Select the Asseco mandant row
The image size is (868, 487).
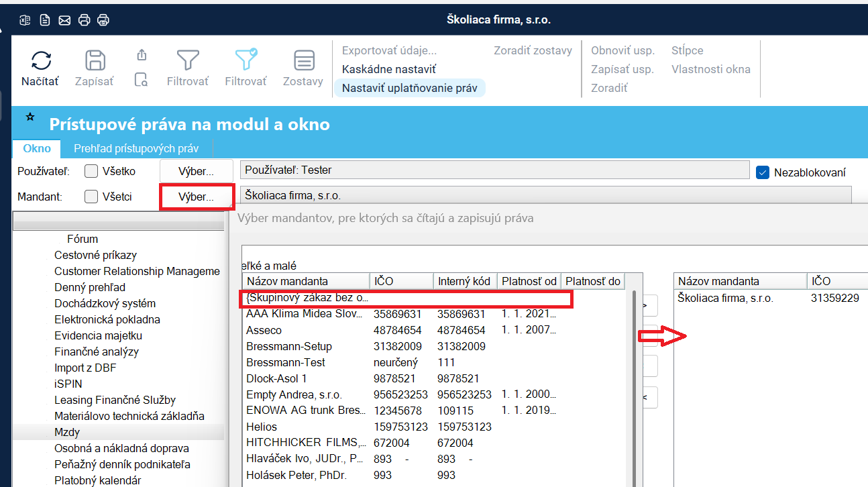(434, 330)
